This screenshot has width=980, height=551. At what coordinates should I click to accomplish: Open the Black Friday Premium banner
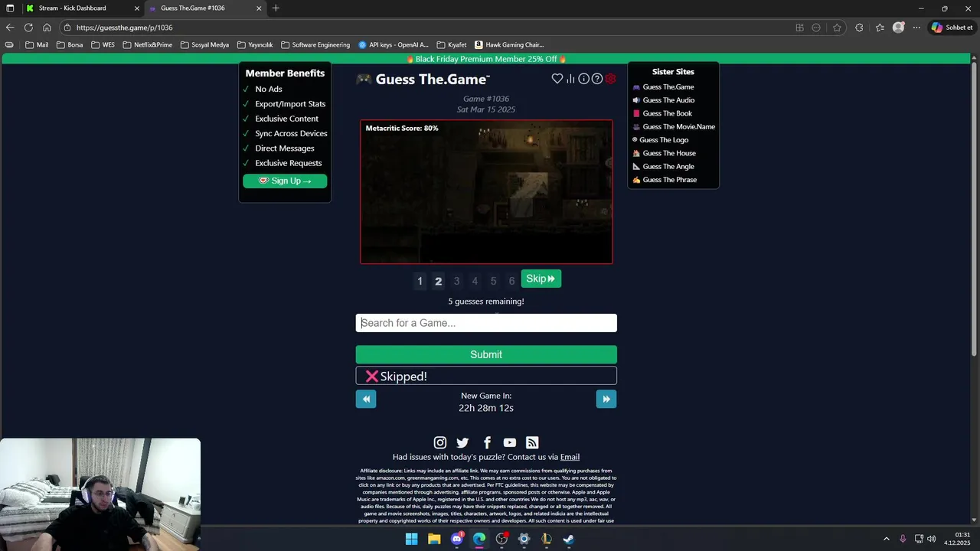click(486, 59)
